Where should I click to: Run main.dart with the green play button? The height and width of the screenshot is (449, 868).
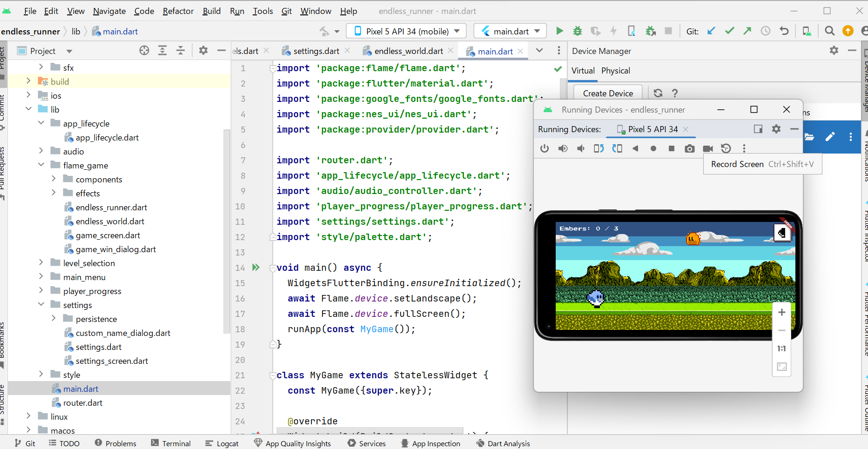559,31
